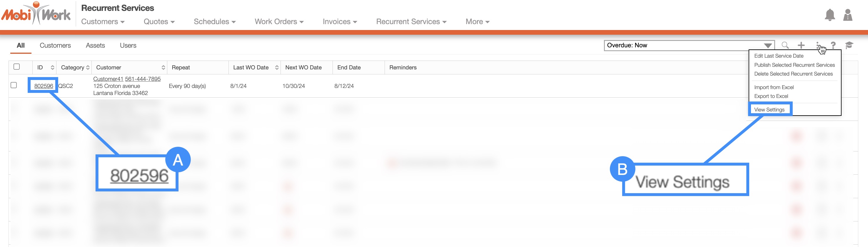Open the More navigation dropdown
The height and width of the screenshot is (247, 868).
477,21
